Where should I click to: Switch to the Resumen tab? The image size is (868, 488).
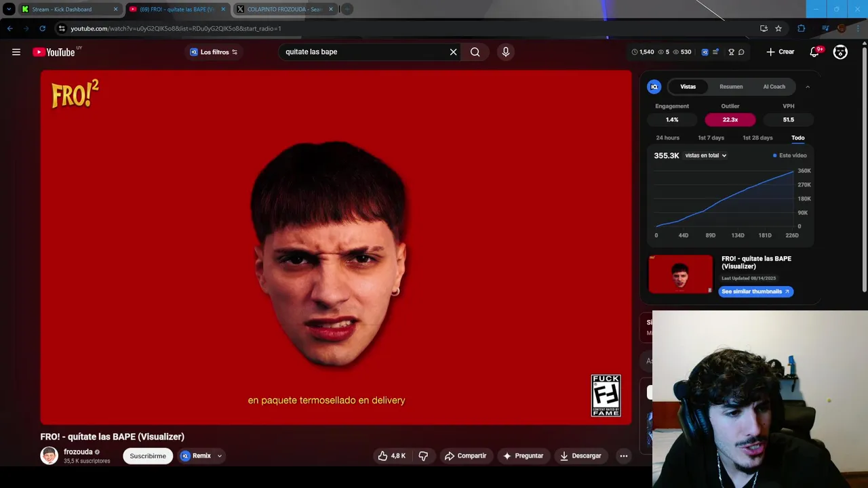point(731,87)
